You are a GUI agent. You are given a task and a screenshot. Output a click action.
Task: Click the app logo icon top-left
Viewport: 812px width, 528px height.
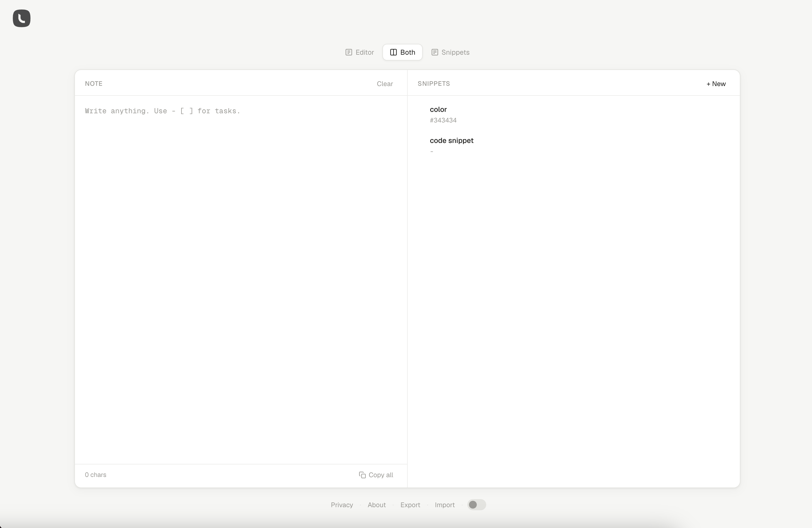(21, 18)
